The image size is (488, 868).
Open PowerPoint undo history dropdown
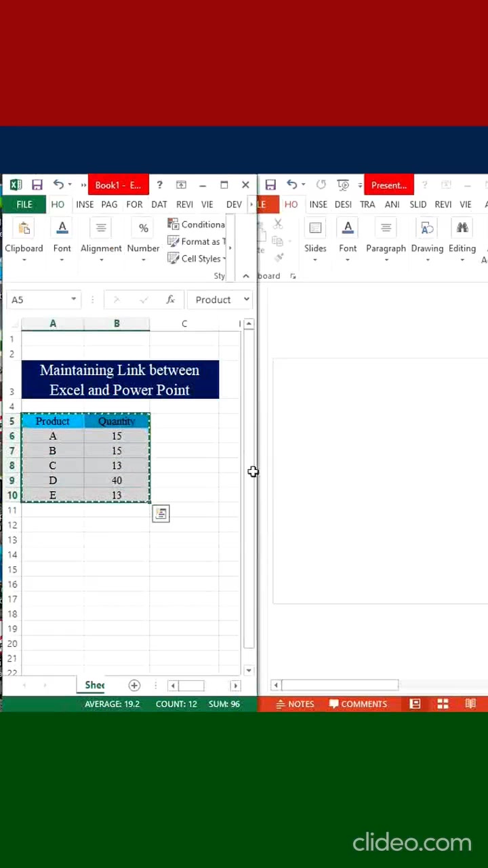303,185
